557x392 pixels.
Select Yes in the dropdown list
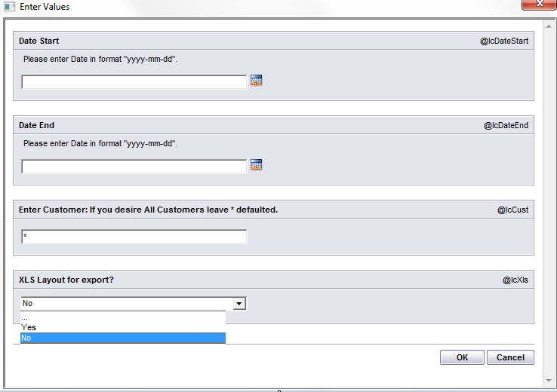[123, 327]
